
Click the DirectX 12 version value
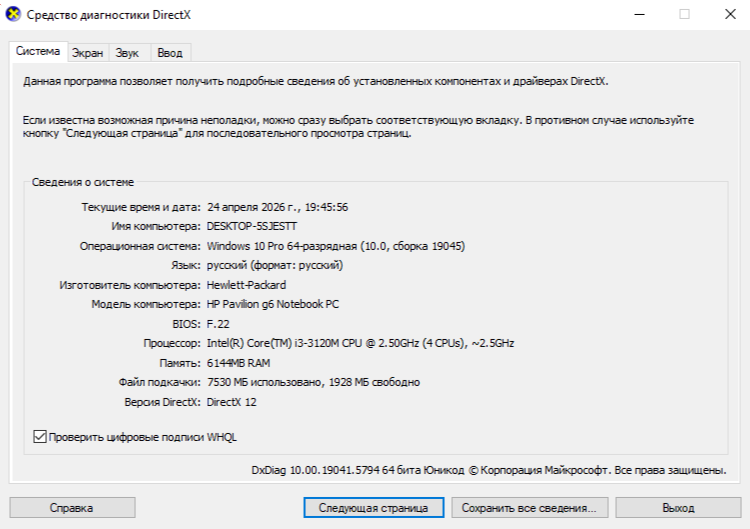(232, 402)
